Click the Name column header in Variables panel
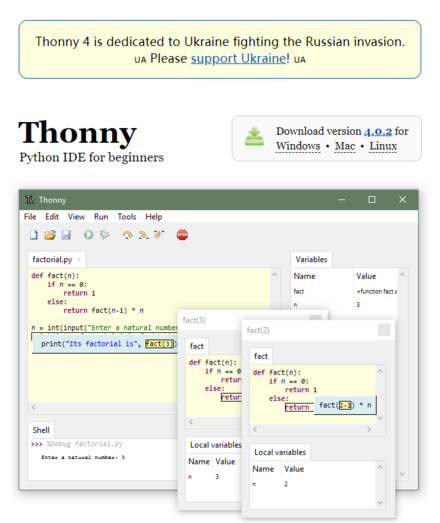Viewport: 440px width, 523px height. [x=304, y=276]
